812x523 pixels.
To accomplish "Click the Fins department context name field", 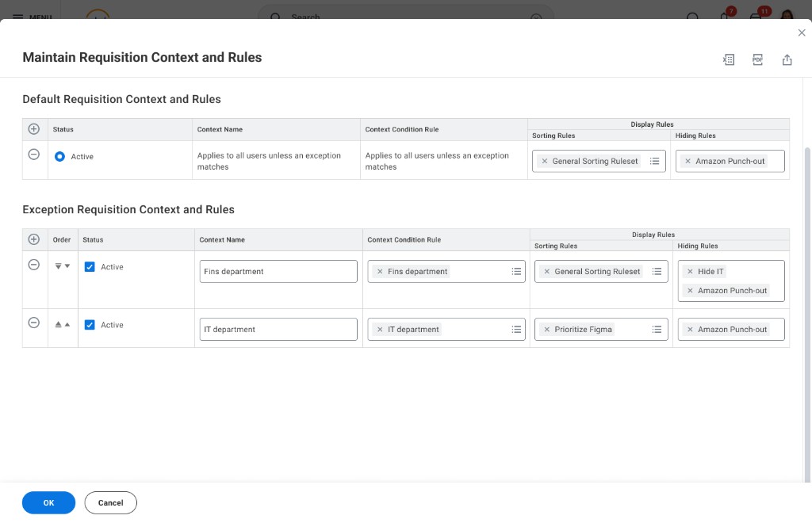I will (x=278, y=271).
